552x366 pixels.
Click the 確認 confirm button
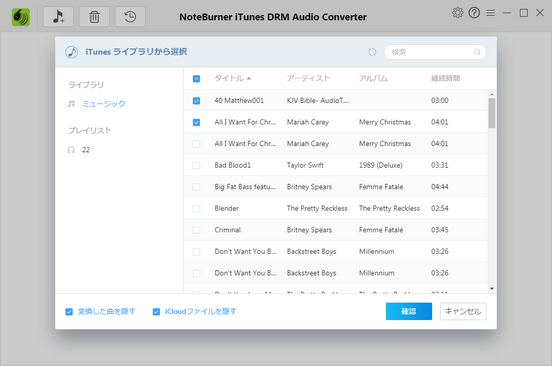(409, 311)
